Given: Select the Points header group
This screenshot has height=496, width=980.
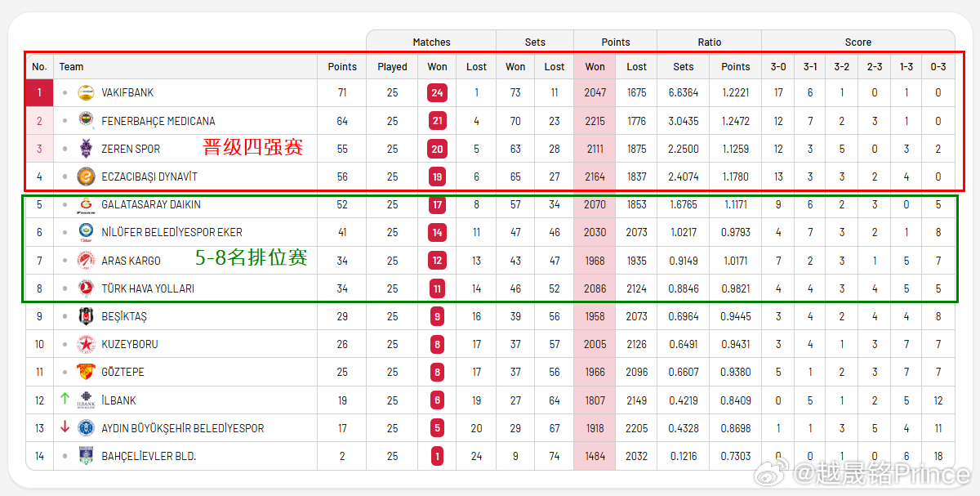Looking at the screenshot, I should click(x=616, y=42).
